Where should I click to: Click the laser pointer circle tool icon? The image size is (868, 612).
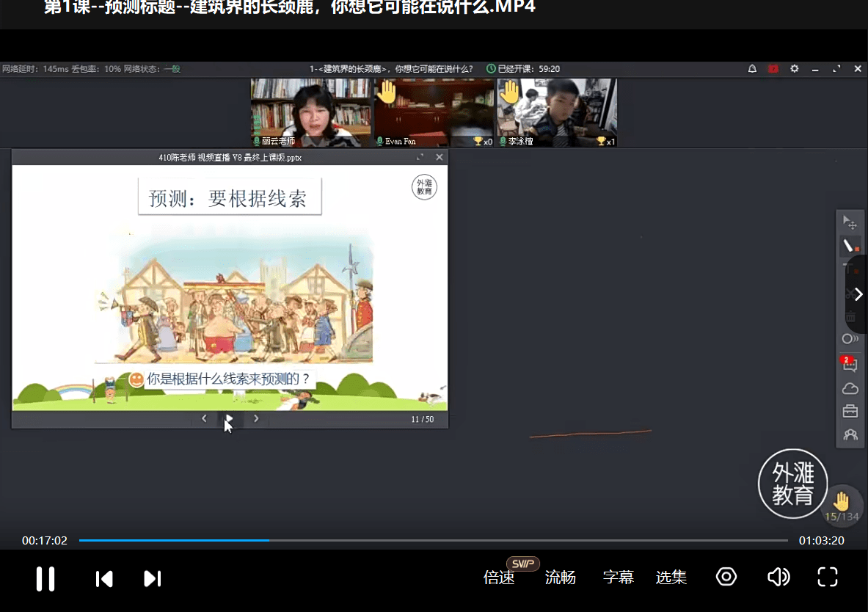(850, 338)
